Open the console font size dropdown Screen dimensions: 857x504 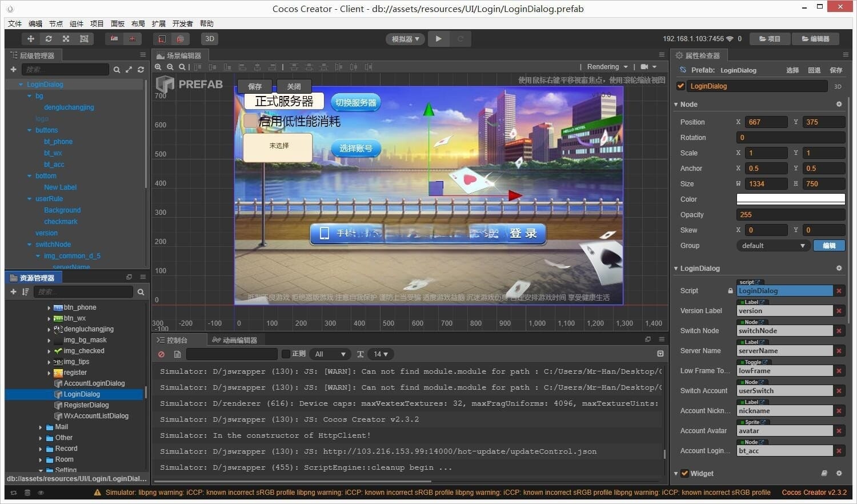point(381,354)
